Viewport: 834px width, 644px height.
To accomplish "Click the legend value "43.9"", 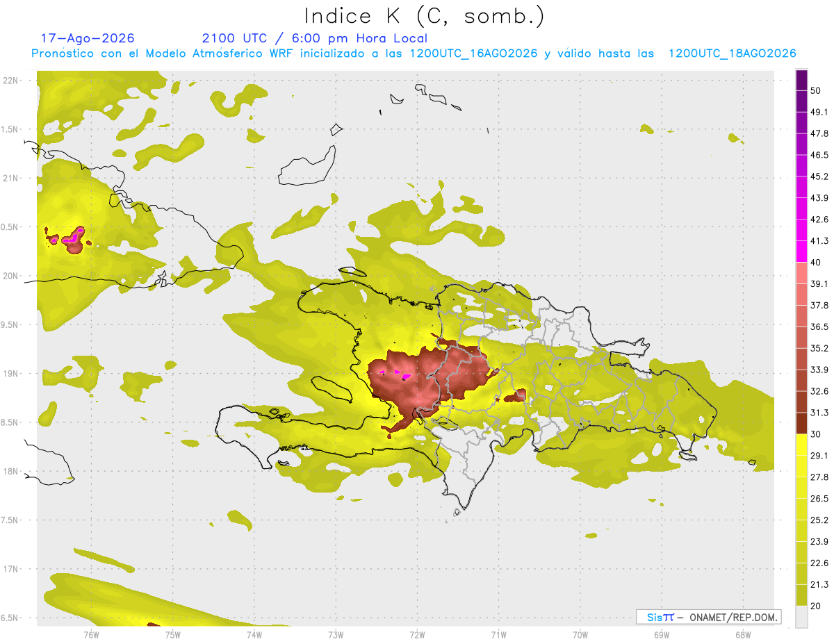I will coord(819,198).
